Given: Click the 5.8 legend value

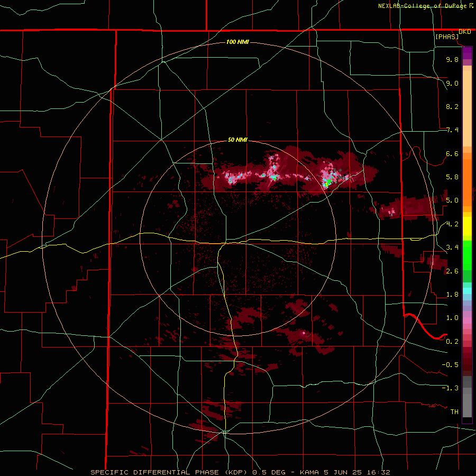Looking at the screenshot, I should (452, 177).
